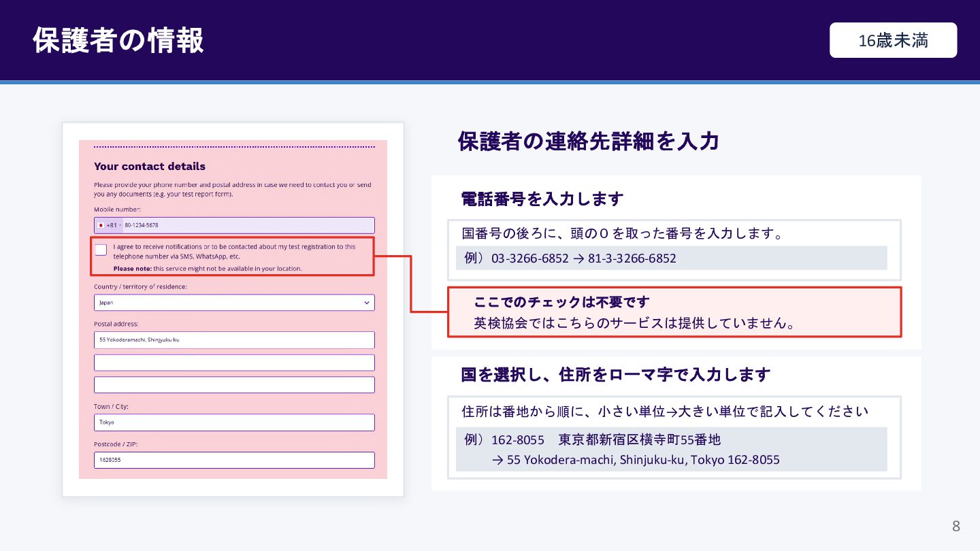This screenshot has width=980, height=551.
Task: Click the first Postal address line field
Action: point(234,340)
